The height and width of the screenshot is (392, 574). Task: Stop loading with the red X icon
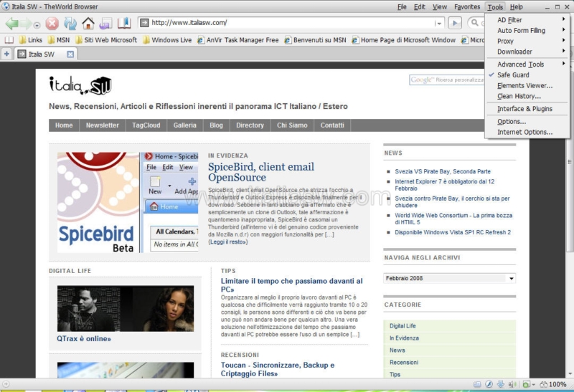[x=52, y=24]
